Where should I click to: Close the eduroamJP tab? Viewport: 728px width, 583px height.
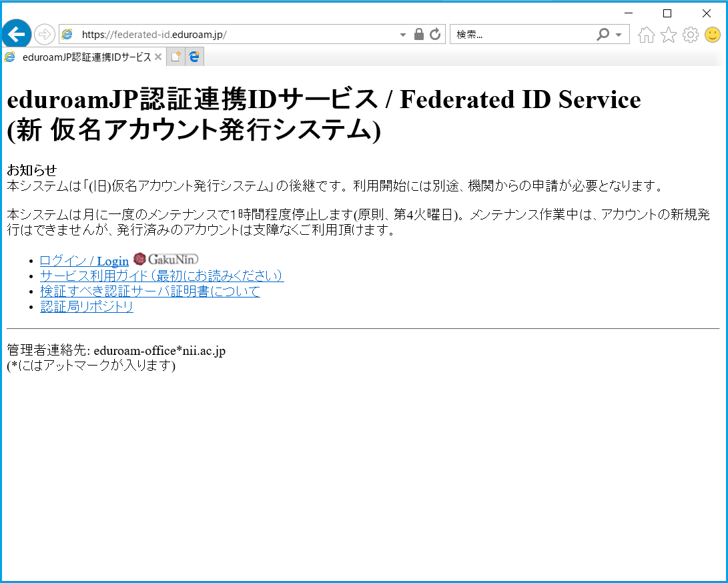tap(158, 57)
